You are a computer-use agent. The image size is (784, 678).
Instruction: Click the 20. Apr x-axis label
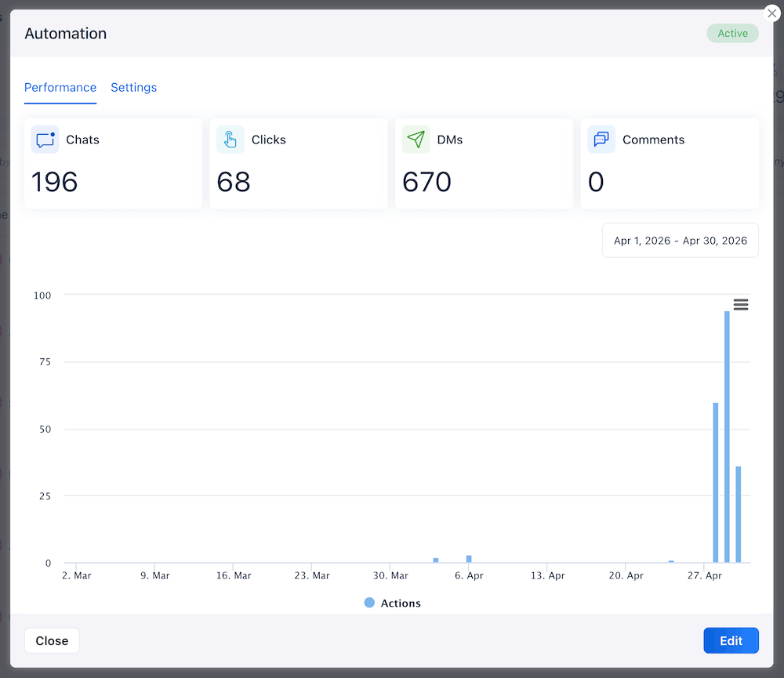tap(626, 575)
